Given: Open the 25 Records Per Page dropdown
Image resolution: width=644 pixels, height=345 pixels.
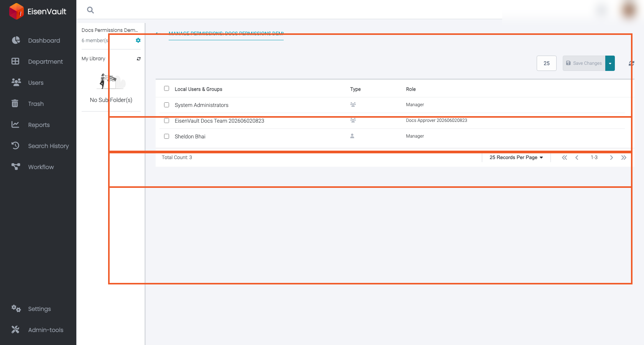Looking at the screenshot, I should coord(516,158).
